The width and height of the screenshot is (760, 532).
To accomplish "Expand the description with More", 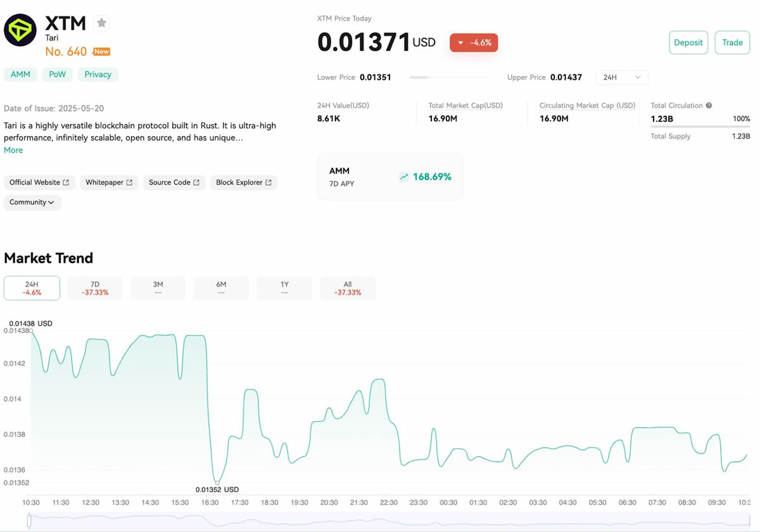I will [x=13, y=150].
